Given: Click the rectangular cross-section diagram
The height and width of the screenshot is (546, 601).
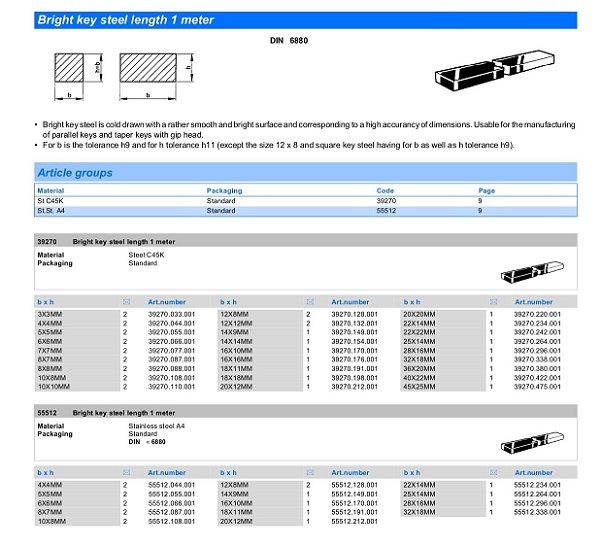Looking at the screenshot, I should (150, 72).
